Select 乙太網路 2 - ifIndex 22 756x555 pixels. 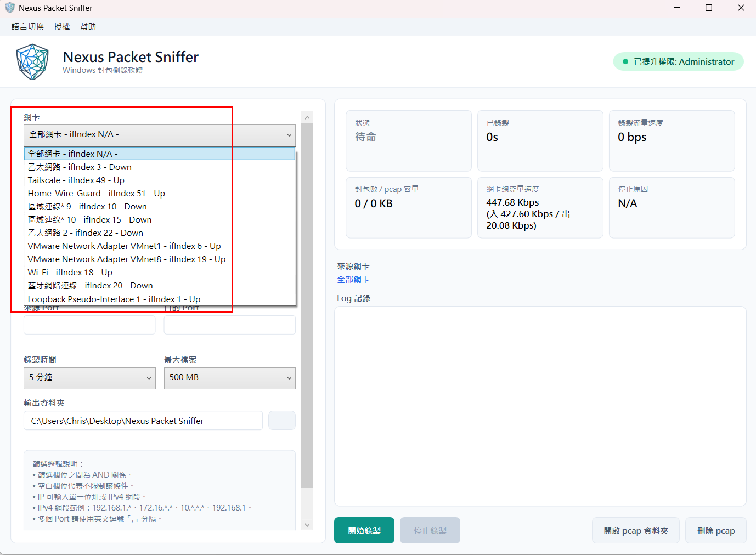(x=160, y=233)
